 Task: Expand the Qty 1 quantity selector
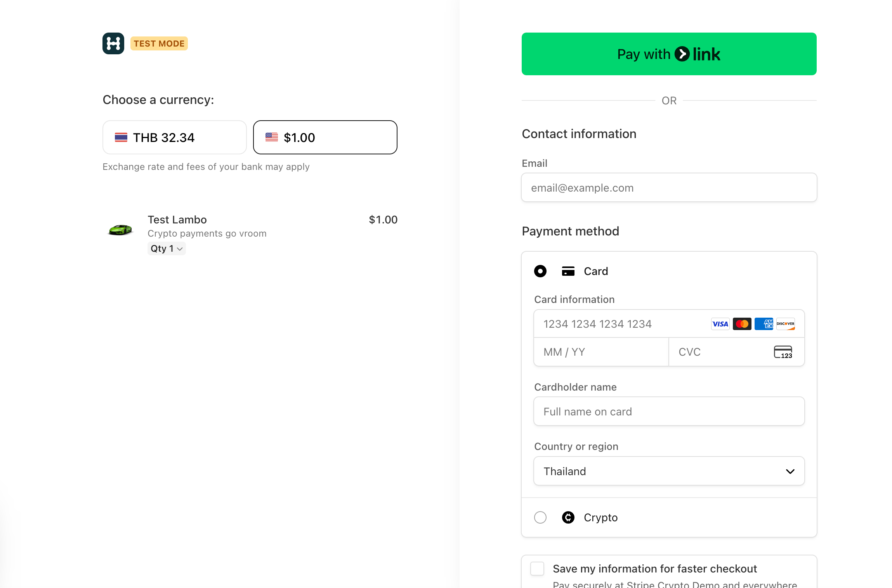coord(167,249)
